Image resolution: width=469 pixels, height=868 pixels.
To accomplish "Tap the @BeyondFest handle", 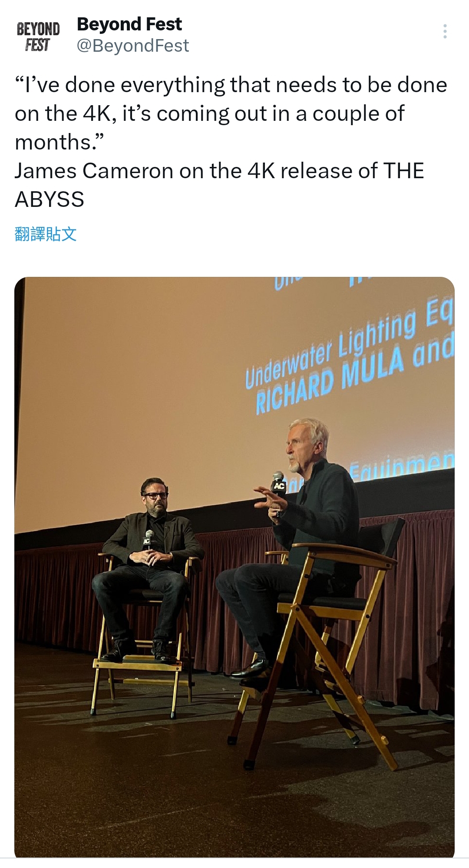I will click(132, 46).
